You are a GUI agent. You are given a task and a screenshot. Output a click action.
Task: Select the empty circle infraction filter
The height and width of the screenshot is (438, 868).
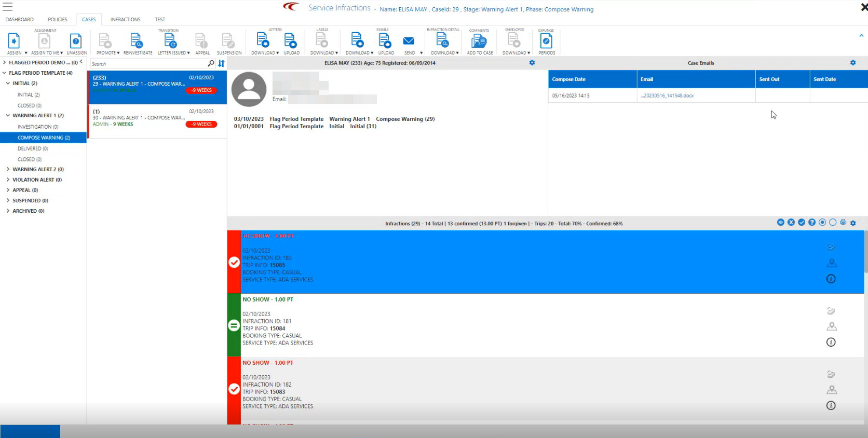click(x=833, y=222)
